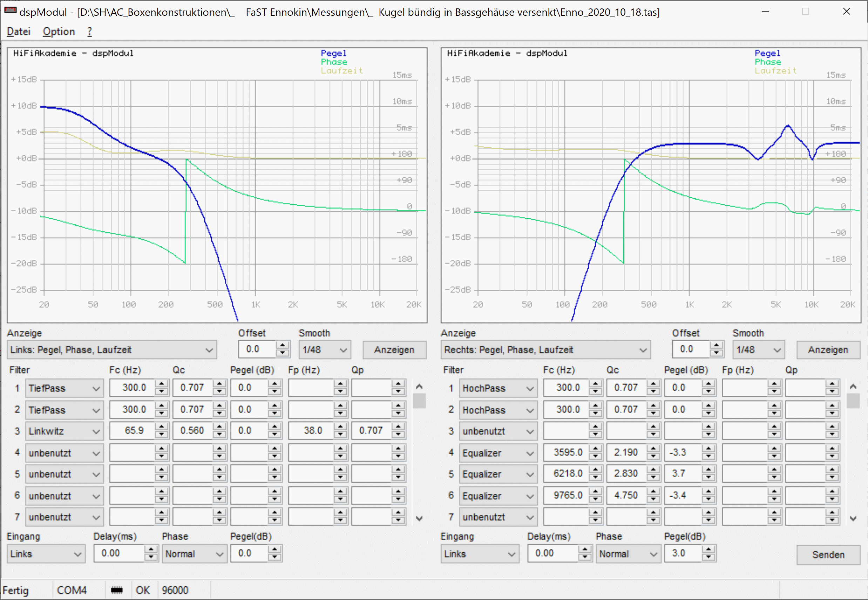This screenshot has height=600, width=868.
Task: Increase right channel output Pegel(dB) up arrow
Action: [x=708, y=550]
